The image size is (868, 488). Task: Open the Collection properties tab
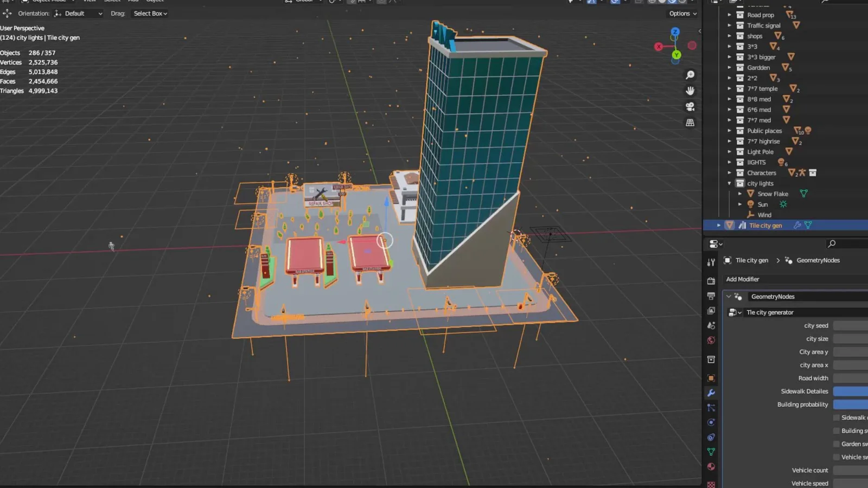click(711, 359)
